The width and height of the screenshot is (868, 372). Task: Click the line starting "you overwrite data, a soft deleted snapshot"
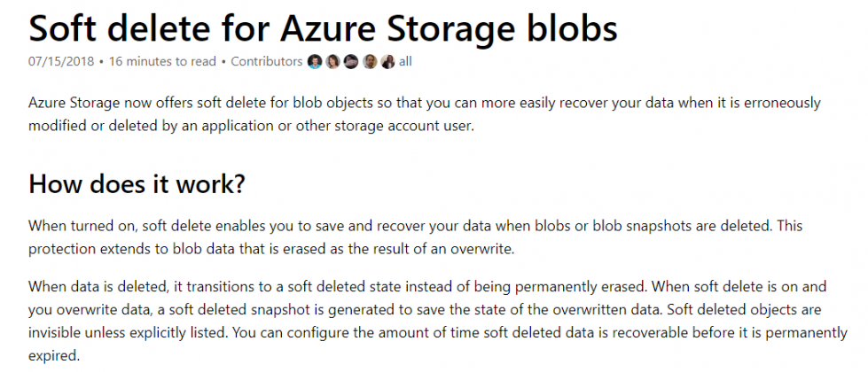tap(426, 309)
